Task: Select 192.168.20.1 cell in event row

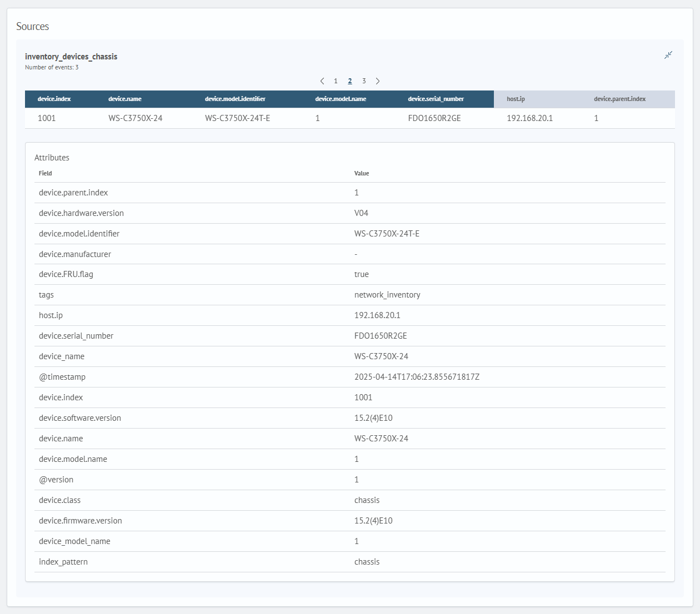Action: pyautogui.click(x=530, y=118)
